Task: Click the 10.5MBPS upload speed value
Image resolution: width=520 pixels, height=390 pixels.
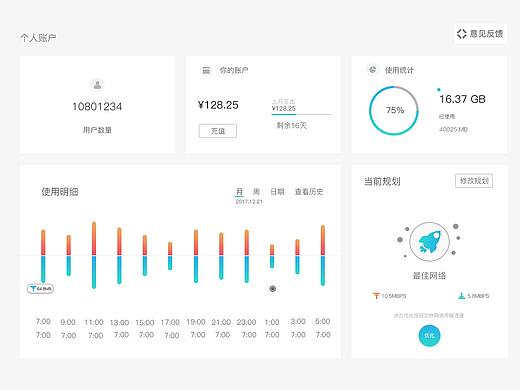Action: pyautogui.click(x=394, y=296)
